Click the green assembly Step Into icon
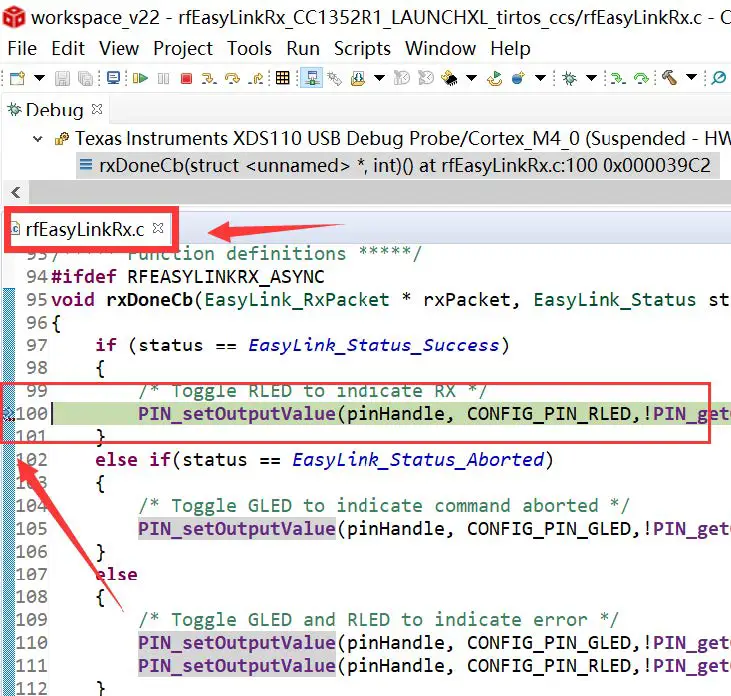The height and width of the screenshot is (696, 731). coord(618,78)
